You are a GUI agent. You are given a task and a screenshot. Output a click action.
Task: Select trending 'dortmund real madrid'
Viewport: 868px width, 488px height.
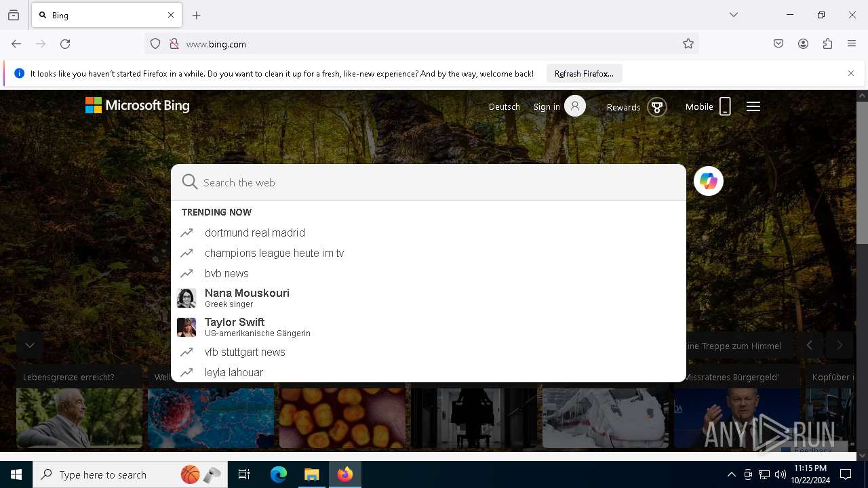tap(429, 232)
